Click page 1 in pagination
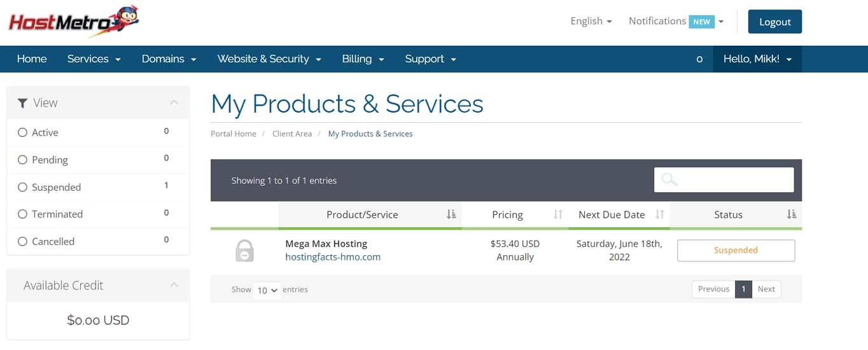868x350 pixels. tap(743, 289)
